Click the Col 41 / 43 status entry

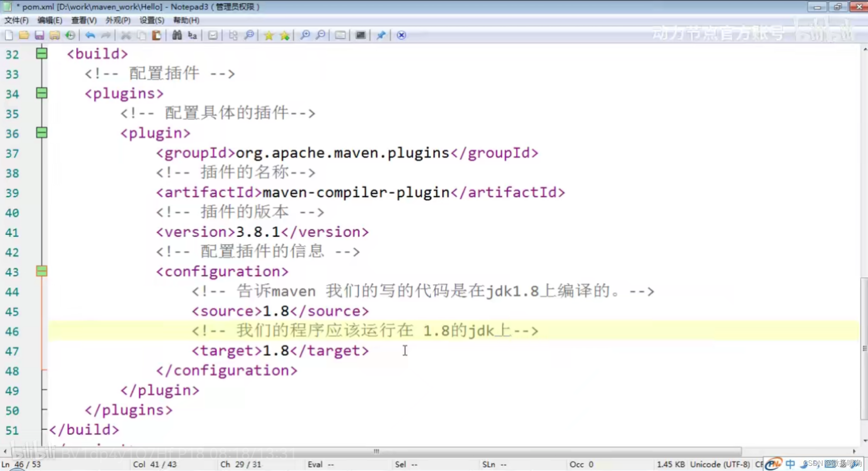155,464
